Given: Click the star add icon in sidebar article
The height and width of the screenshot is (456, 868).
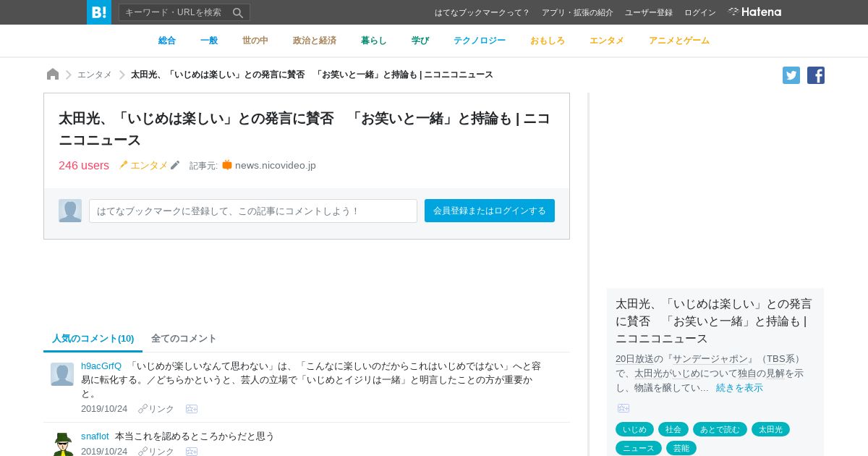Looking at the screenshot, I should pyautogui.click(x=624, y=408).
